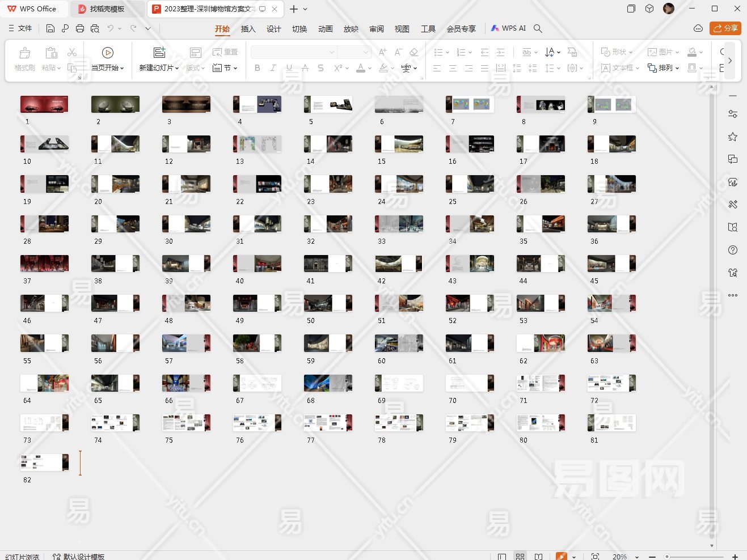Viewport: 747px width, 560px height.
Task: Click the print icon in quick toolbar
Action: (x=80, y=28)
